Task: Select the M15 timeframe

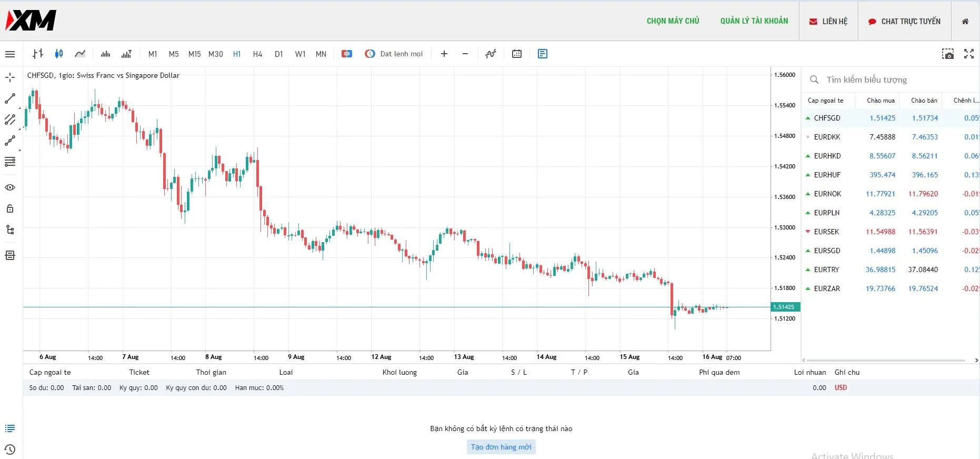Action: click(195, 54)
